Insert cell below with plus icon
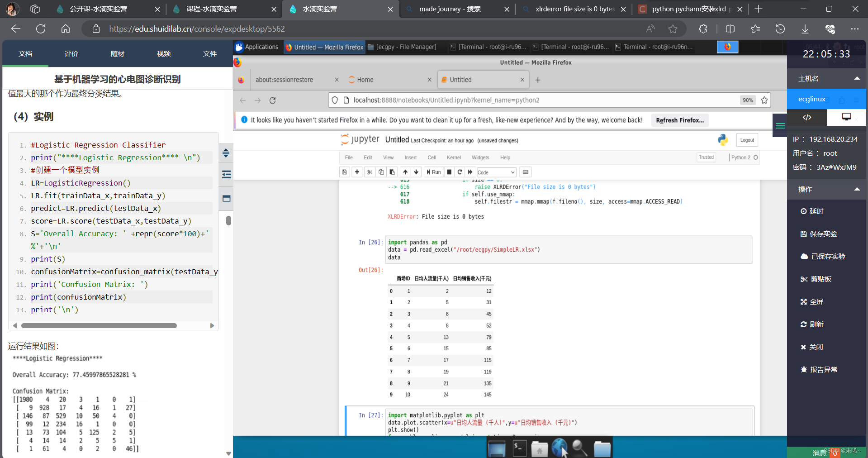The width and height of the screenshot is (868, 458). point(357,172)
